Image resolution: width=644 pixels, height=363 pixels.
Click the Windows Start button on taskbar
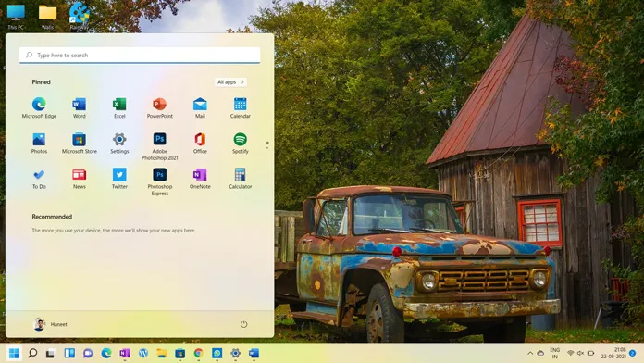coord(14,353)
